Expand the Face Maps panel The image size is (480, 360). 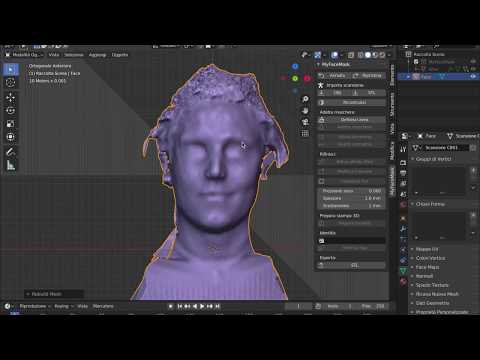click(413, 267)
